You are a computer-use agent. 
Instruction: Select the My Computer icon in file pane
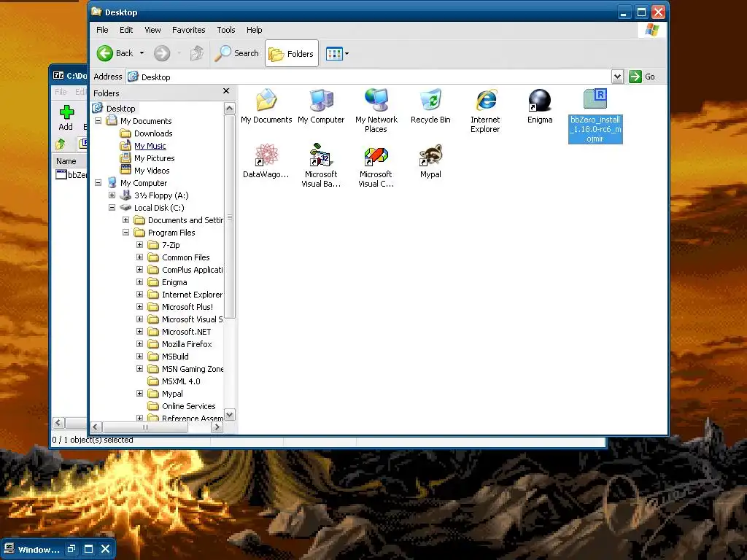point(321,106)
